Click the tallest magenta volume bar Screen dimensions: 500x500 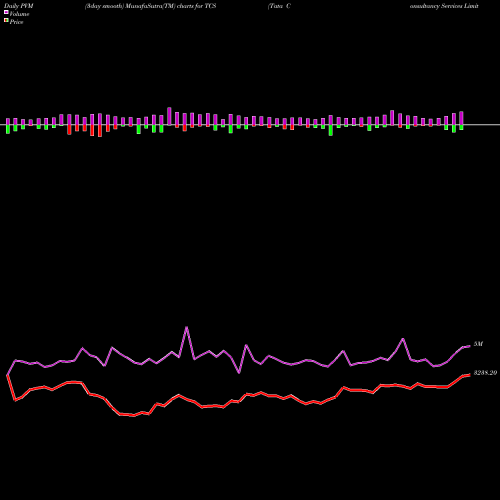169,116
